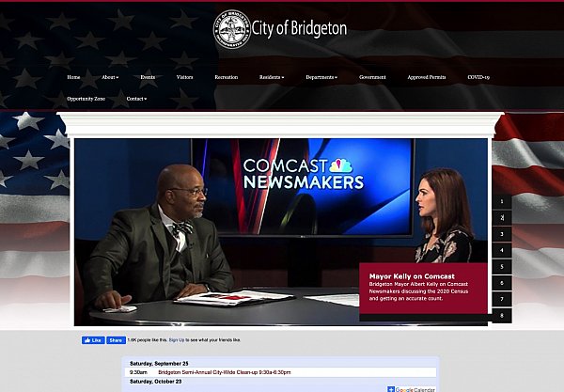Click the Comcast Newsmakers slide image

click(280, 232)
